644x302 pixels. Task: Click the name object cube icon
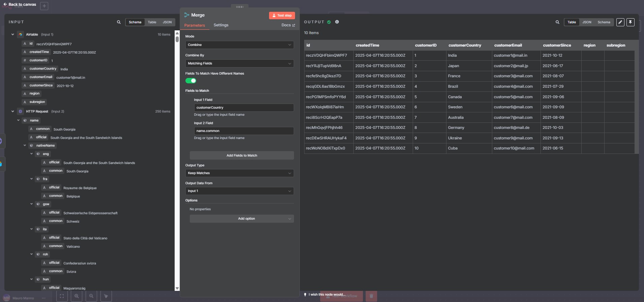(25, 120)
